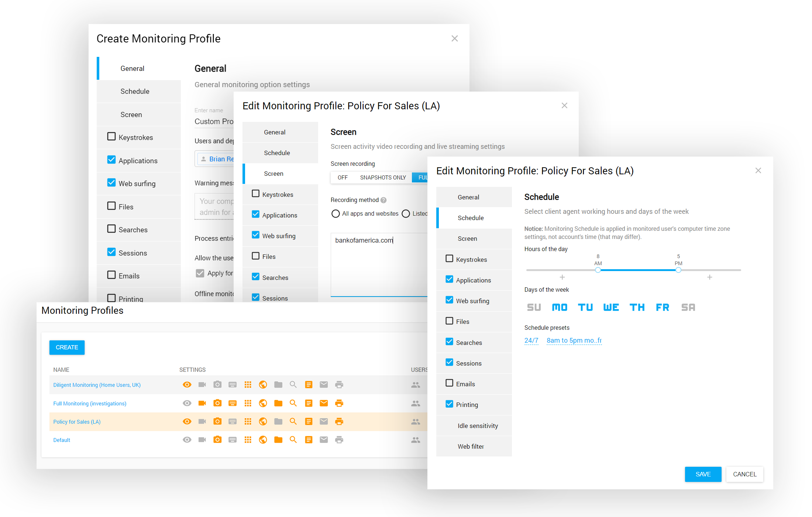Click video camera icon in Full Monitoring row
The width and height of the screenshot is (812, 517).
[202, 403]
